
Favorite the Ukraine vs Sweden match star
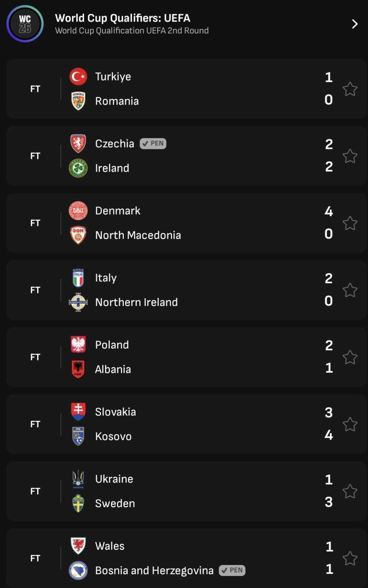click(350, 491)
